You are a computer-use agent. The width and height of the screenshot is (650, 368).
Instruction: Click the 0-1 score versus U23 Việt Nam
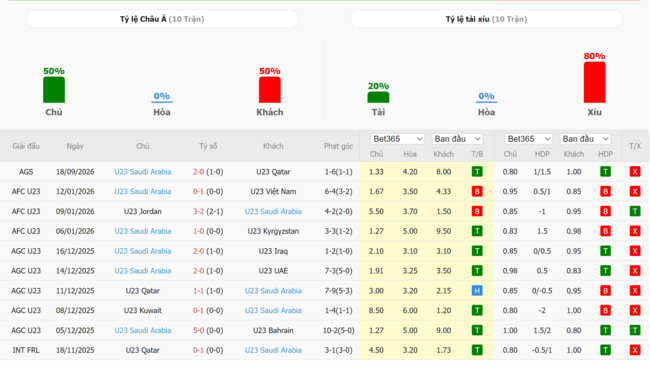pos(199,191)
